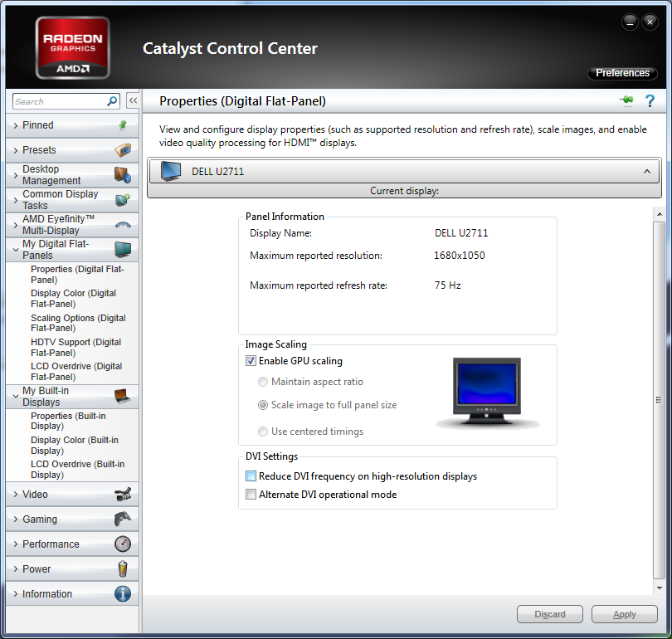Image resolution: width=672 pixels, height=639 pixels.
Task: Click the Presets category icon
Action: click(x=123, y=150)
